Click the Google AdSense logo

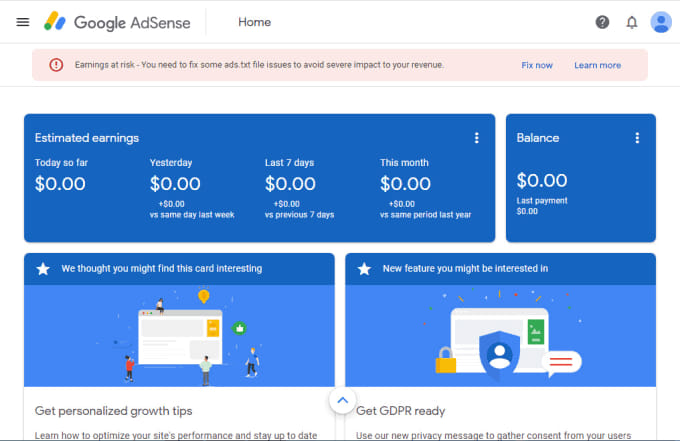click(117, 22)
